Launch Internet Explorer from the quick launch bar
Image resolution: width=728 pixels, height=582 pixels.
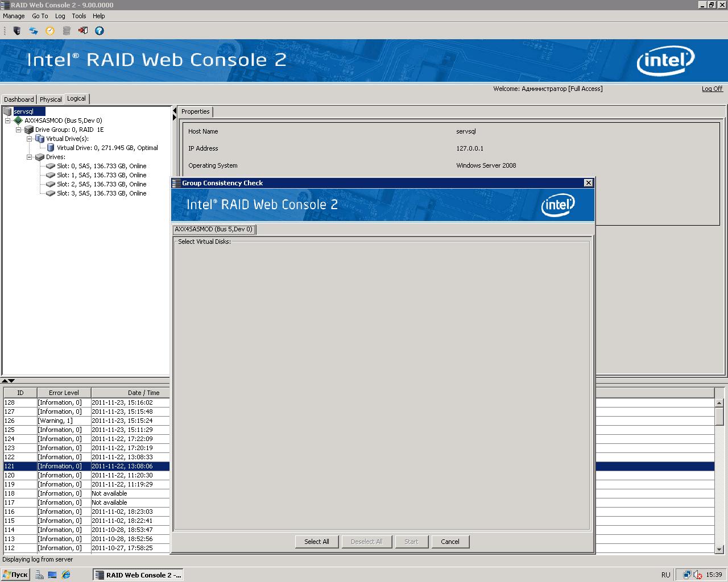click(x=66, y=575)
